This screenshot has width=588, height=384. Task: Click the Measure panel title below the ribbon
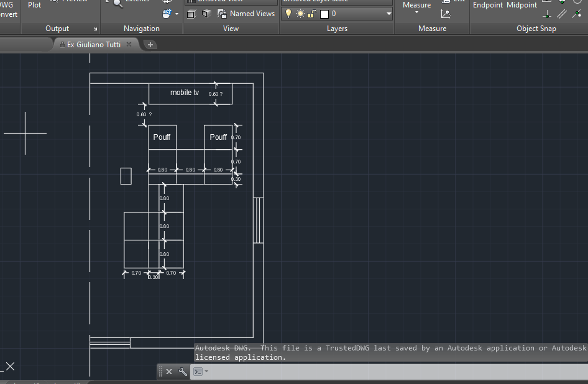[432, 29]
